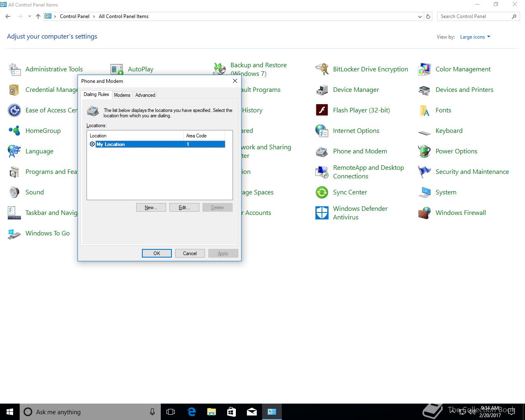Viewport: 525px width, 420px height.
Task: Open Sync Center icon
Action: [322, 192]
